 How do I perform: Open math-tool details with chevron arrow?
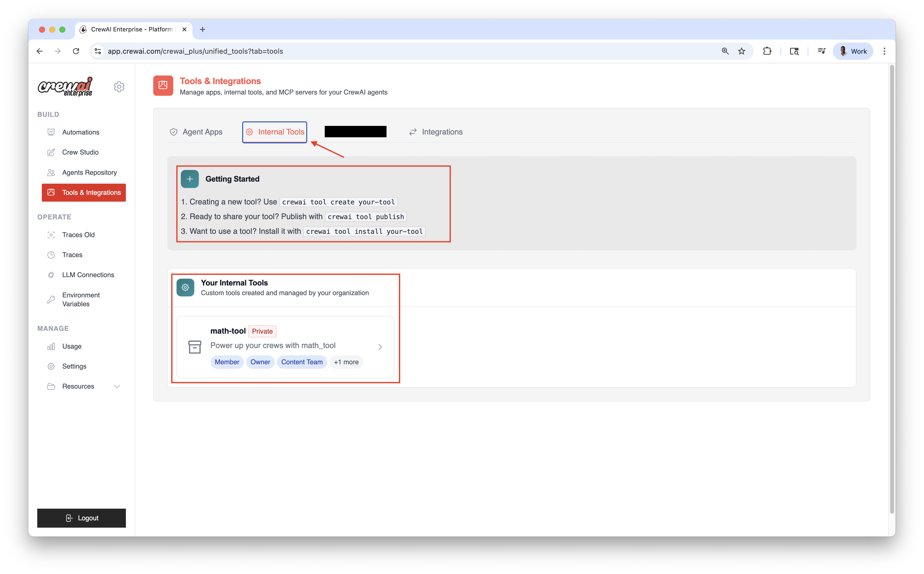pos(380,347)
